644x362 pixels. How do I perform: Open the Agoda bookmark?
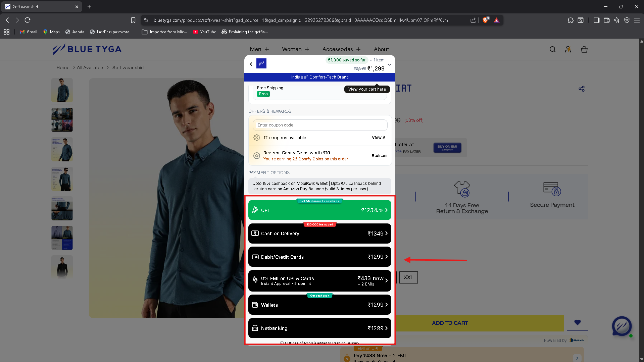point(75,32)
